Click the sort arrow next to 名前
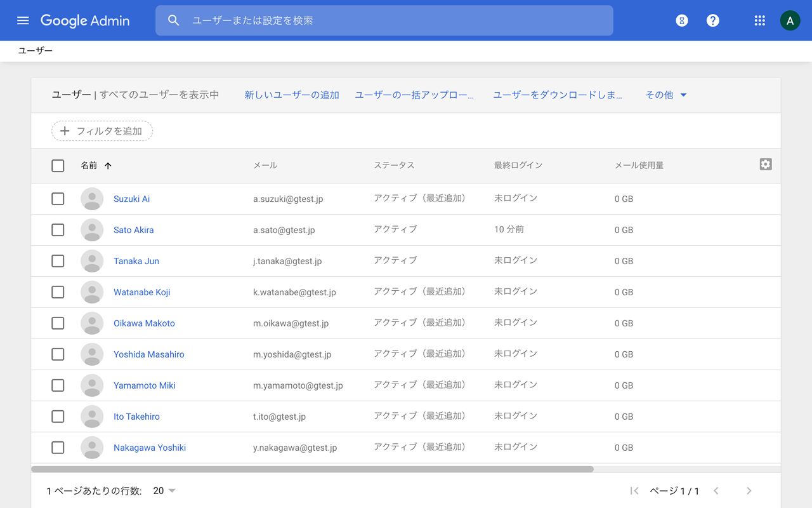Viewport: 812px width, 508px height. click(108, 166)
